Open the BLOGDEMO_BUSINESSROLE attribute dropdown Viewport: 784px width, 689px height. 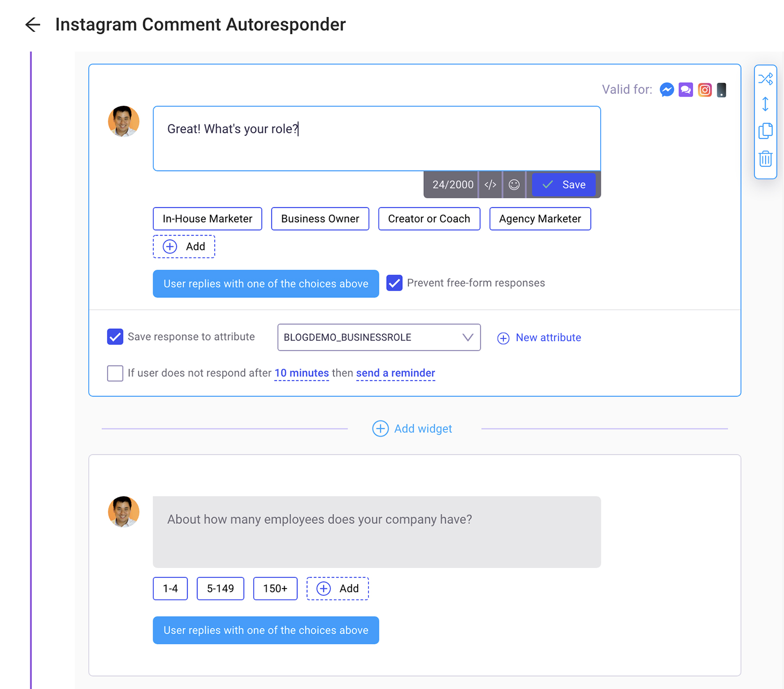click(x=379, y=338)
